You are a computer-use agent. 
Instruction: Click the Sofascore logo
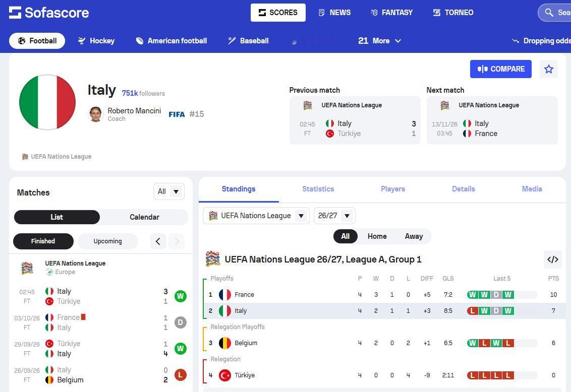[x=49, y=13]
